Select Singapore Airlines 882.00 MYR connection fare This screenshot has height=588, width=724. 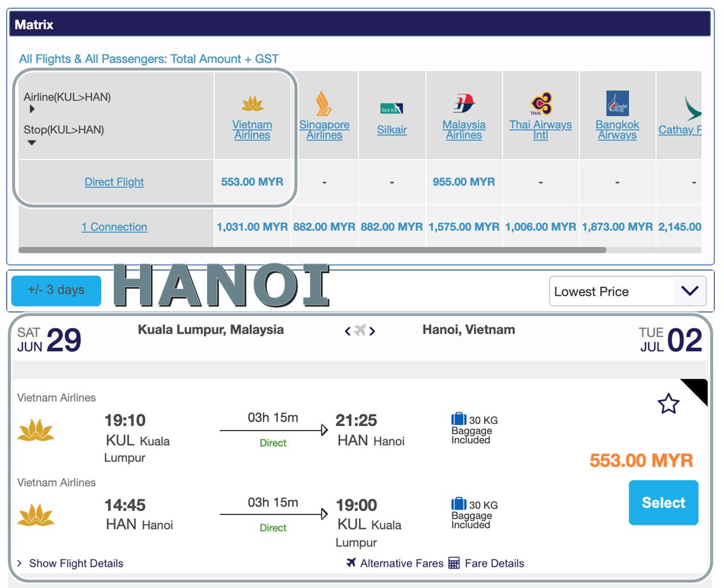pyautogui.click(x=324, y=227)
